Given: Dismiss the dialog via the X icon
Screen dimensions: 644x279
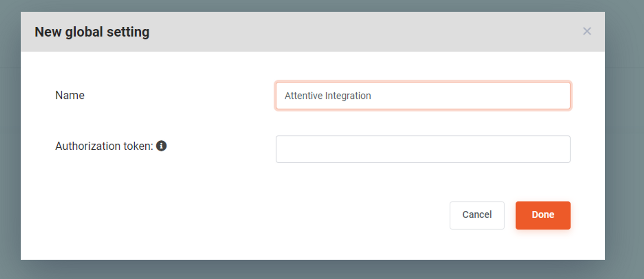Looking at the screenshot, I should point(587,31).
